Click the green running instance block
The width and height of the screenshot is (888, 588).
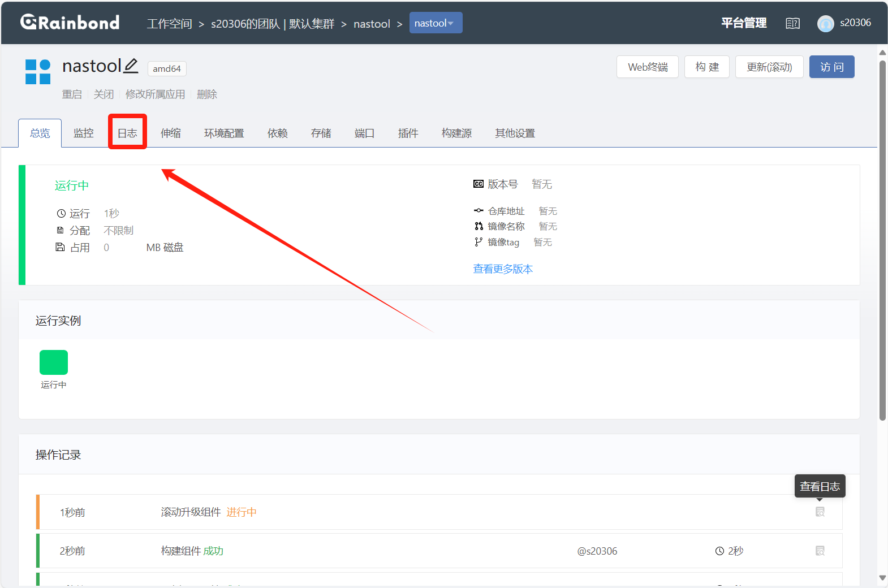pos(54,362)
